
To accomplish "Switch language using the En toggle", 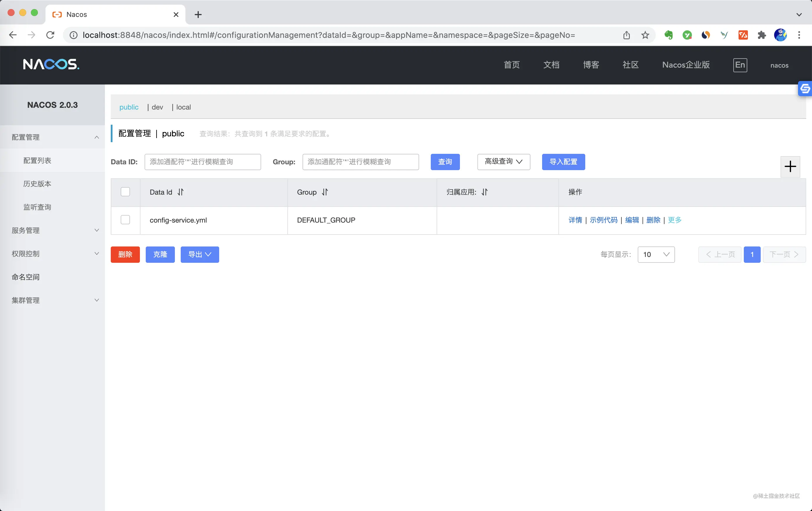I will (x=740, y=65).
